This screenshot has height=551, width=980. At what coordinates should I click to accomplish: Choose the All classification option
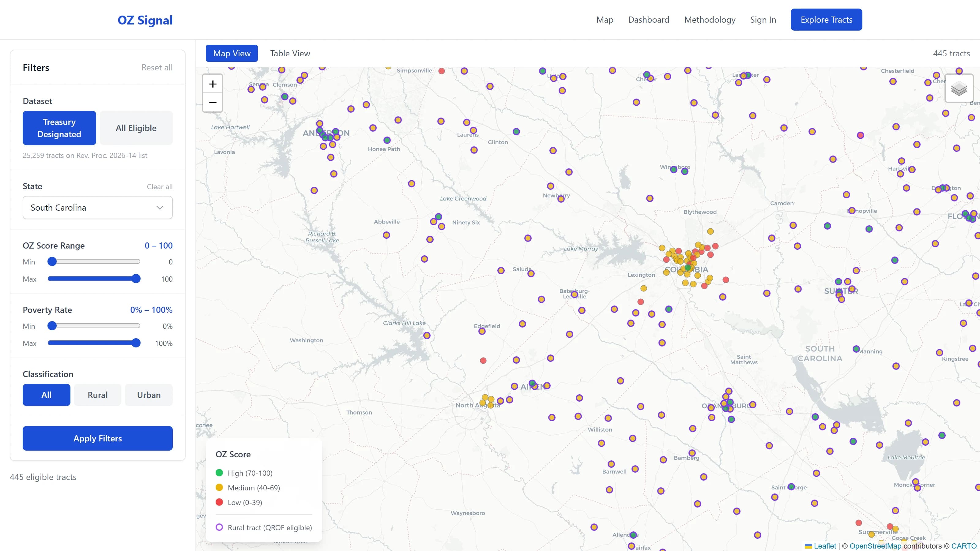47,395
